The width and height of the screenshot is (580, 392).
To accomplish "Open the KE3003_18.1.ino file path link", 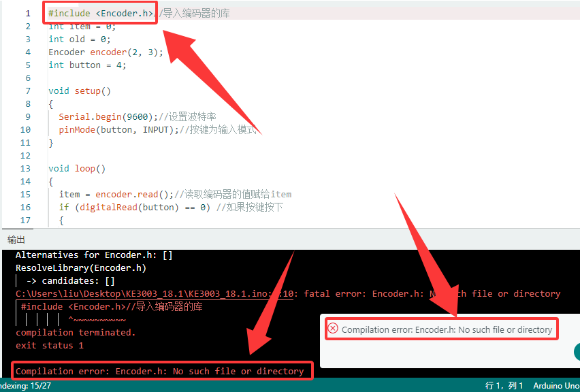I will (x=155, y=293).
